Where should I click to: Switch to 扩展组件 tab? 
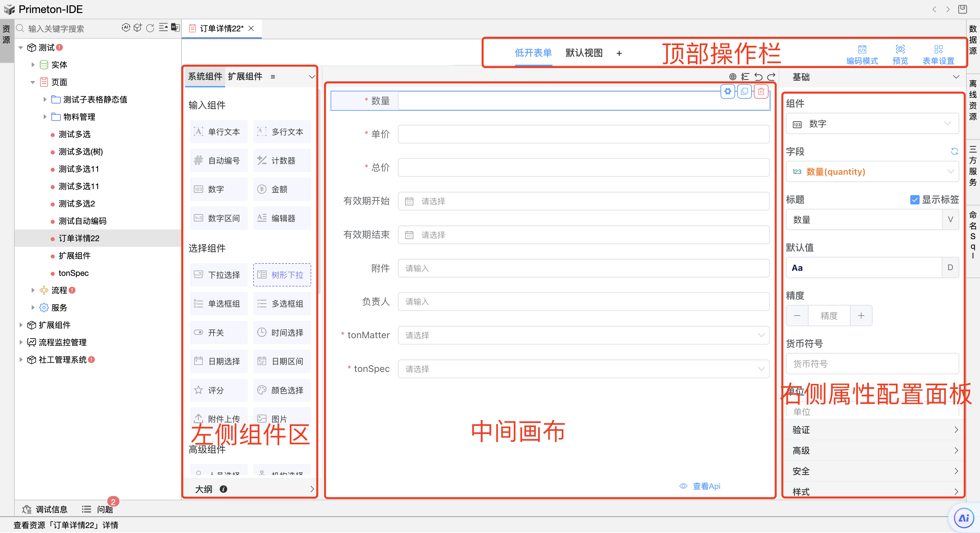coord(245,76)
